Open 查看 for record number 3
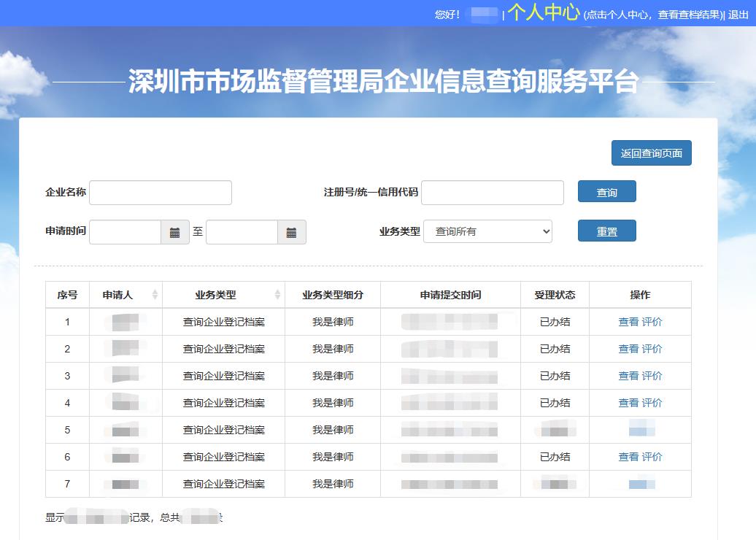 coord(628,375)
